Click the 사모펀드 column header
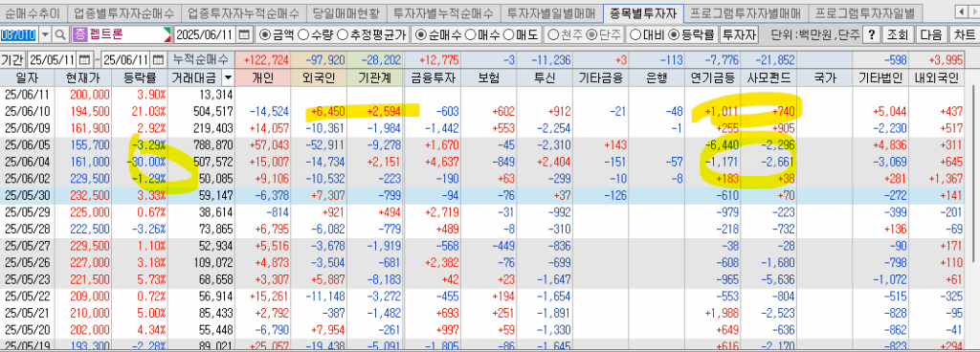The height and width of the screenshot is (352, 980). 769,78
